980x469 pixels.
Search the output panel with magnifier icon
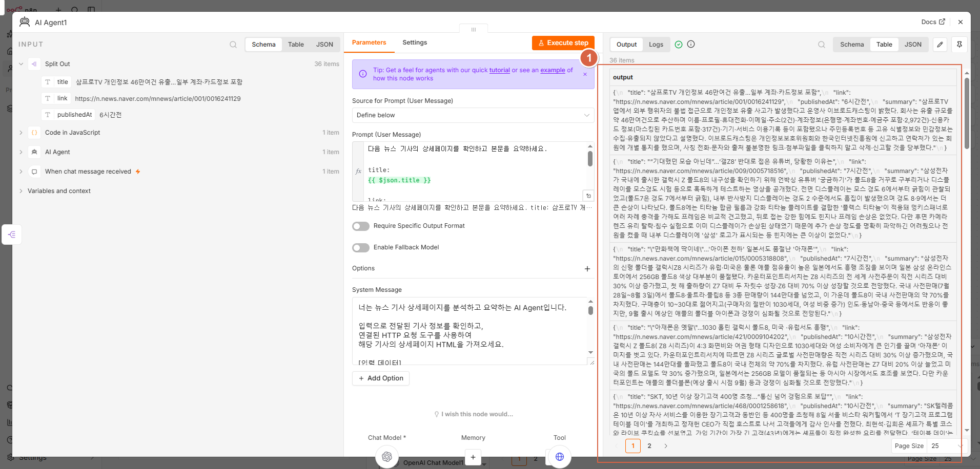point(822,45)
